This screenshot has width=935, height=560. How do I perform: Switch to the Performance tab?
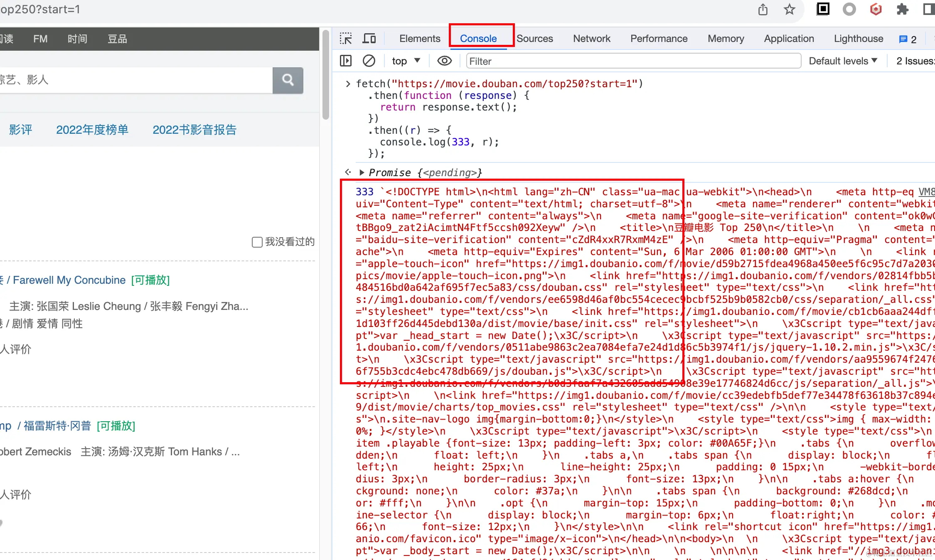tap(659, 39)
